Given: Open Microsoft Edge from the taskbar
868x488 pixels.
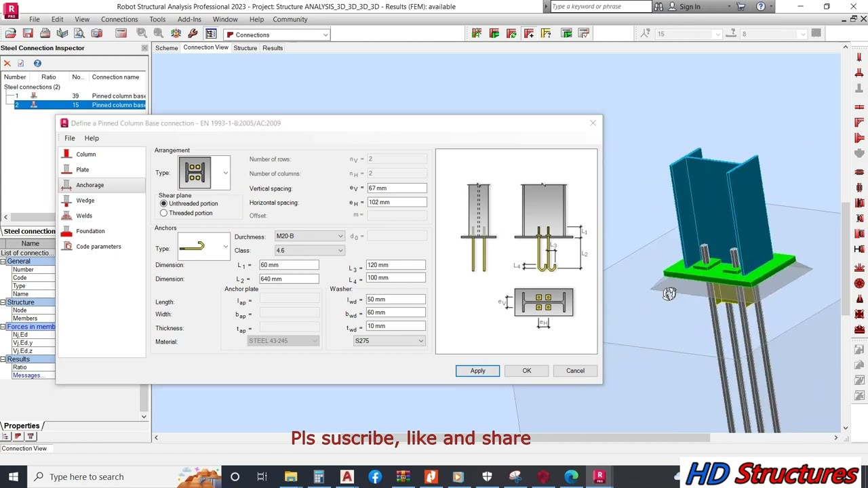Looking at the screenshot, I should point(572,476).
